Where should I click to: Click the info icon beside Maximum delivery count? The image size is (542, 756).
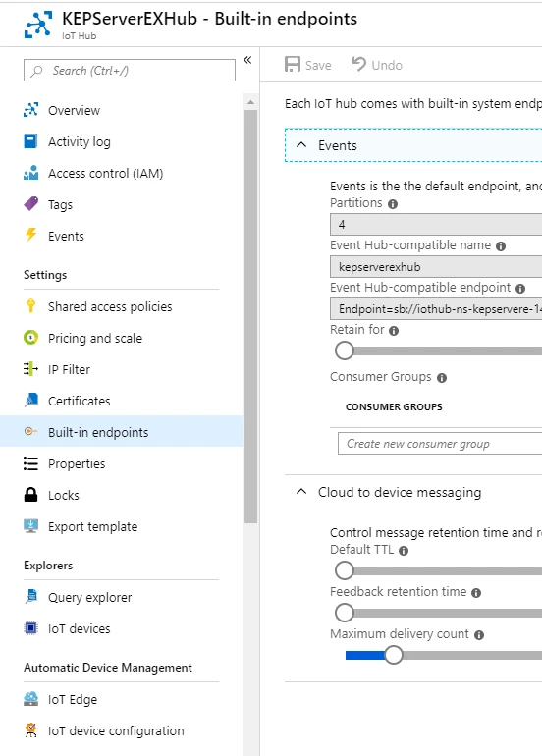[x=479, y=635]
